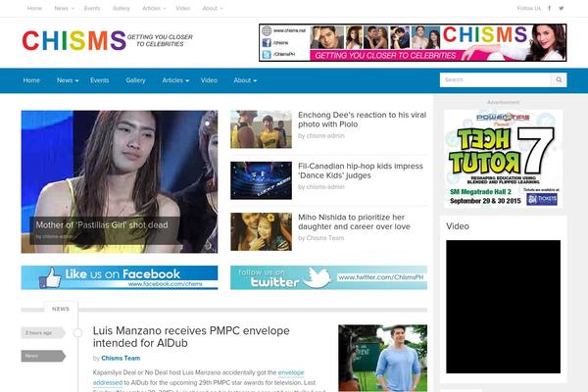Click the 3 hours ago timestamp tag
The image size is (588, 392).
[43, 333]
